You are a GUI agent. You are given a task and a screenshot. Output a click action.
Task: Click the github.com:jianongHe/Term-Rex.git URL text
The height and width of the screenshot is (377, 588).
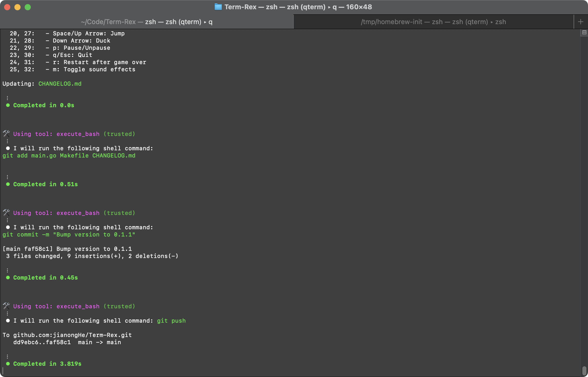point(72,335)
